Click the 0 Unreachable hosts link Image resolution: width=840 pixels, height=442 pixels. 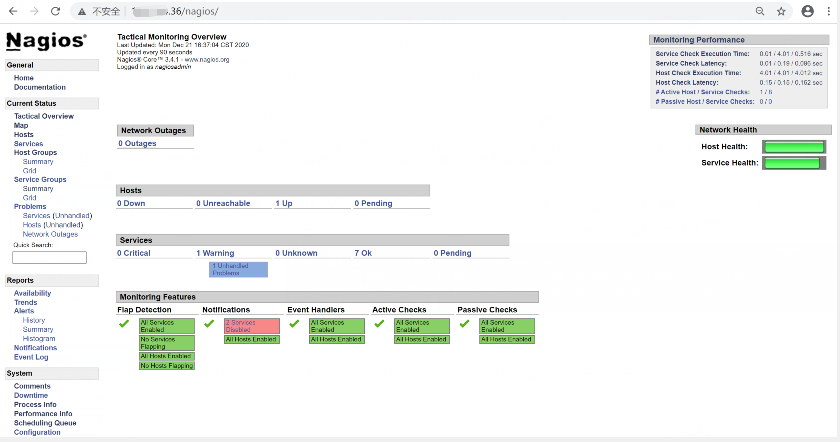pyautogui.click(x=223, y=204)
